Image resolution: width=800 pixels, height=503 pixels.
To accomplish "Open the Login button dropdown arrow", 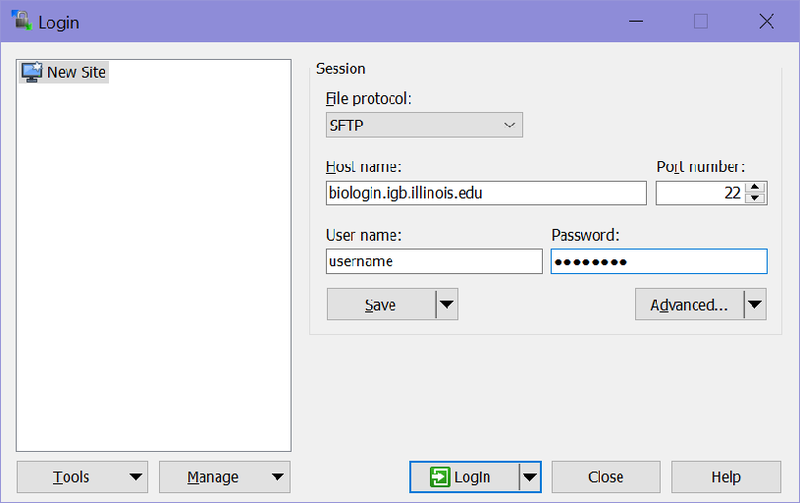I will click(x=530, y=477).
